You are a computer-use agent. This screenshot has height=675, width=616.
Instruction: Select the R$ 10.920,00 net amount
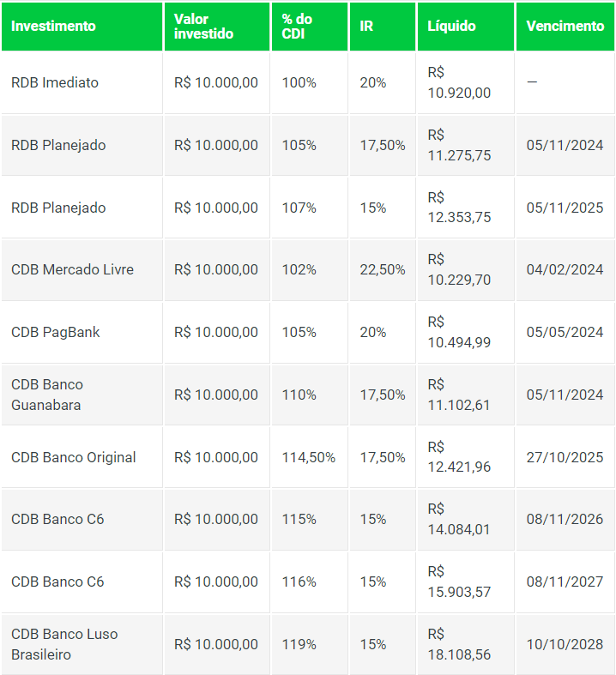[x=459, y=83]
